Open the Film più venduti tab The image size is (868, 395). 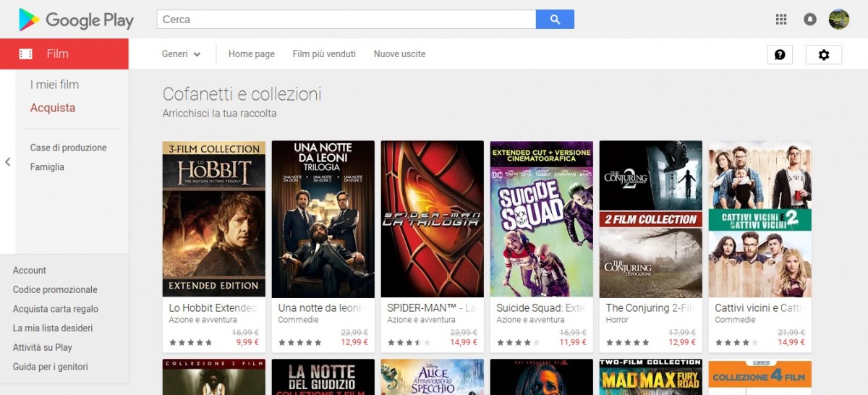[324, 54]
